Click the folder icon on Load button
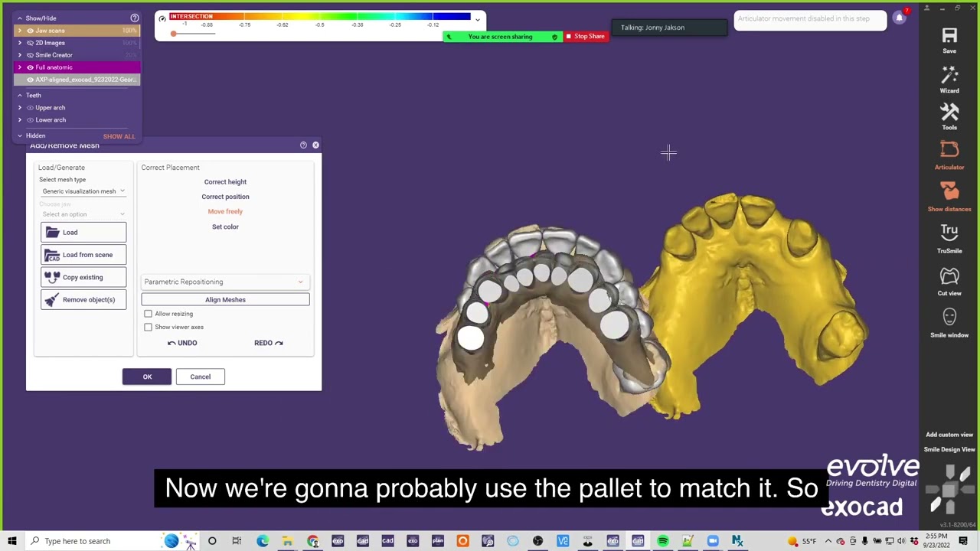 click(52, 232)
